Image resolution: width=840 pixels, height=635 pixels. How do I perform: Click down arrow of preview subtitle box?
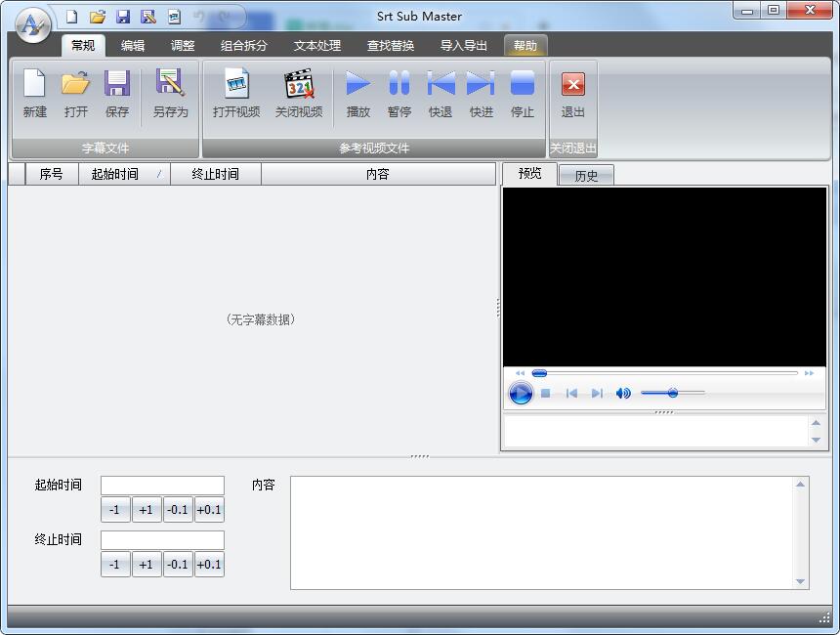coord(817,441)
